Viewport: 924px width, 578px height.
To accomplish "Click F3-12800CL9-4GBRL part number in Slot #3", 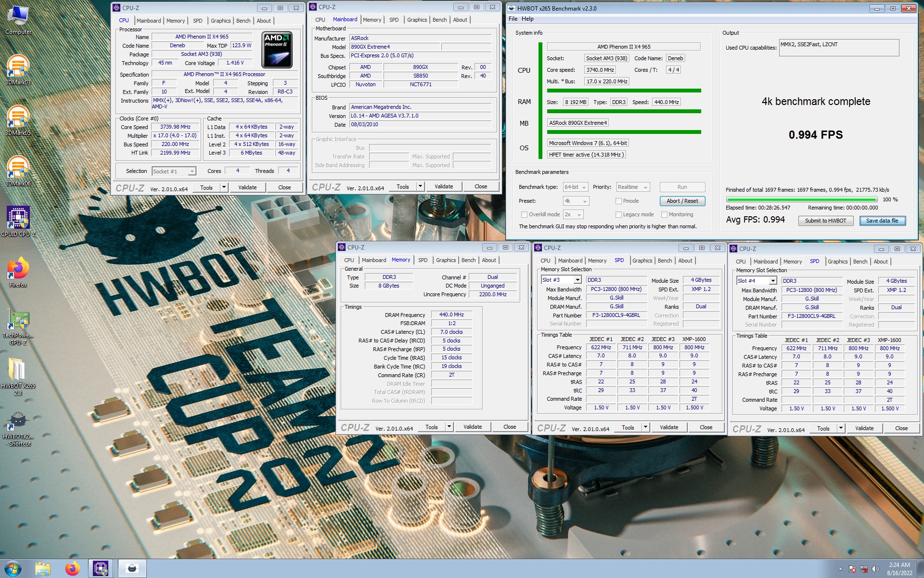I will tap(616, 315).
